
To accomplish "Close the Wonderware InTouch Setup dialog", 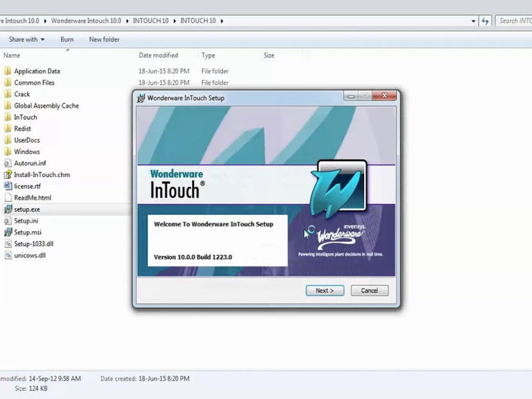I will (x=385, y=96).
